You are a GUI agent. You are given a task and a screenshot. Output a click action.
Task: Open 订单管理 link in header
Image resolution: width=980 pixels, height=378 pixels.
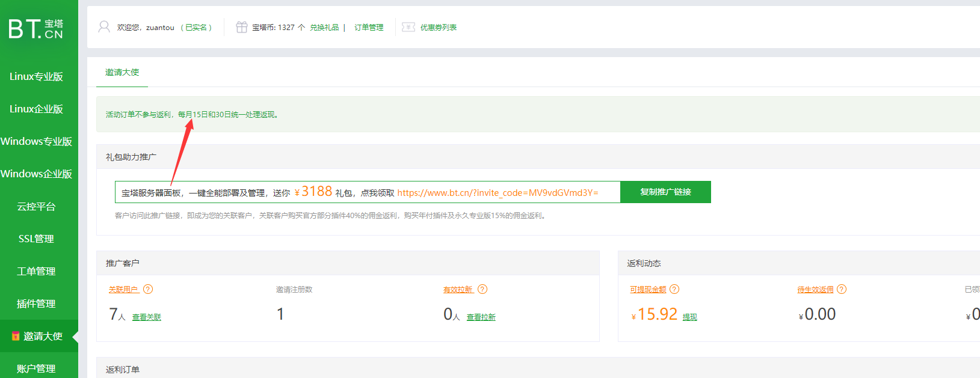369,28
